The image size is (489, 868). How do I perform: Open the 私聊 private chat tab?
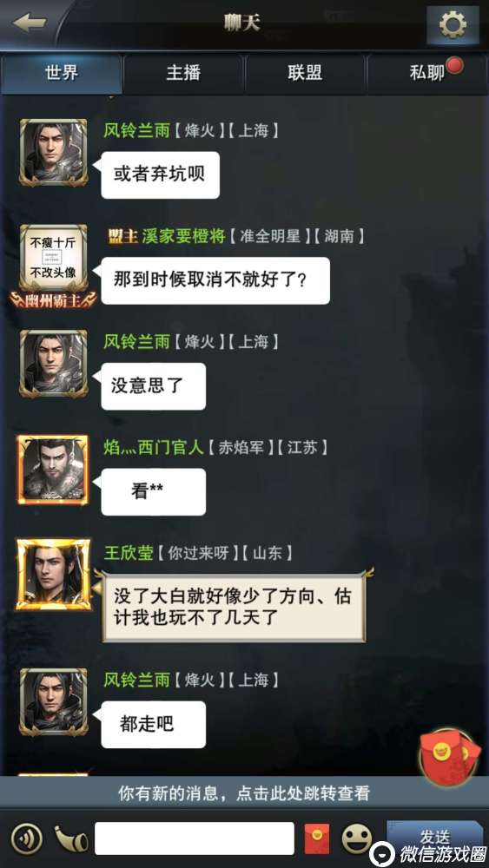pyautogui.click(x=427, y=74)
